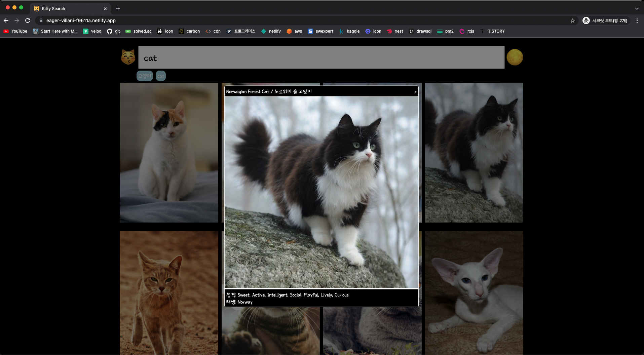The width and height of the screenshot is (644, 355).
Task: Select the cat tag chip
Action: (x=160, y=76)
